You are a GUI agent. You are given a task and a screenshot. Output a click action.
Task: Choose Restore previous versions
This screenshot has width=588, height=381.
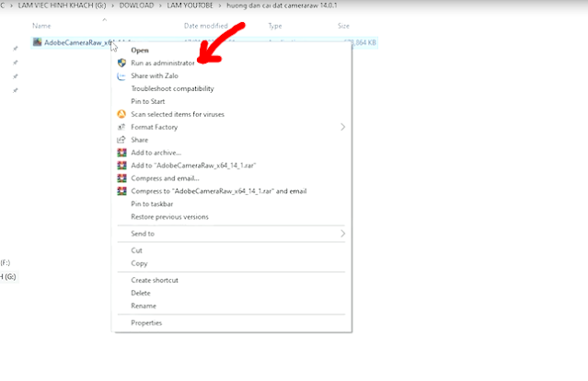169,217
